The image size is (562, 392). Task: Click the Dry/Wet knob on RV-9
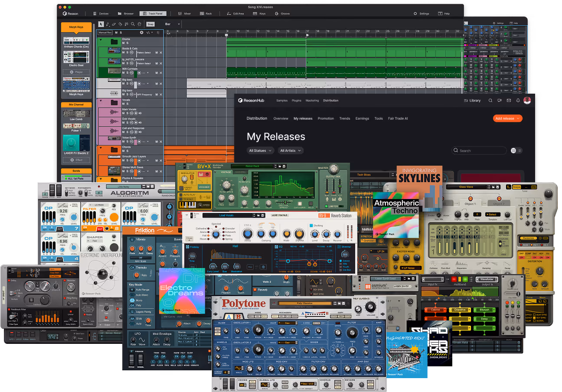300,234
